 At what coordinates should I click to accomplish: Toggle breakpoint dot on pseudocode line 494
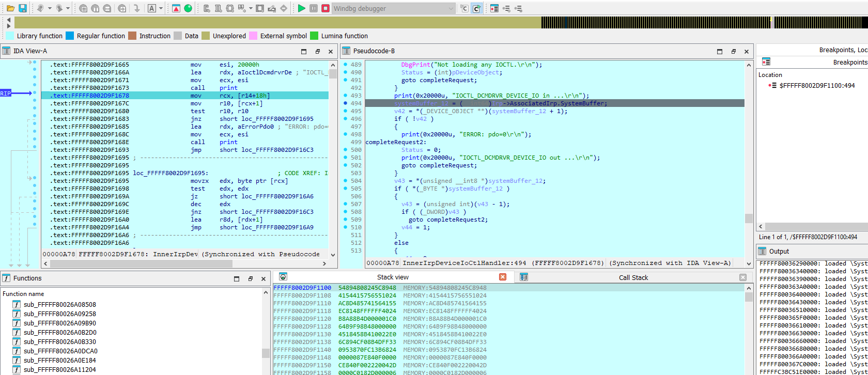pos(345,103)
